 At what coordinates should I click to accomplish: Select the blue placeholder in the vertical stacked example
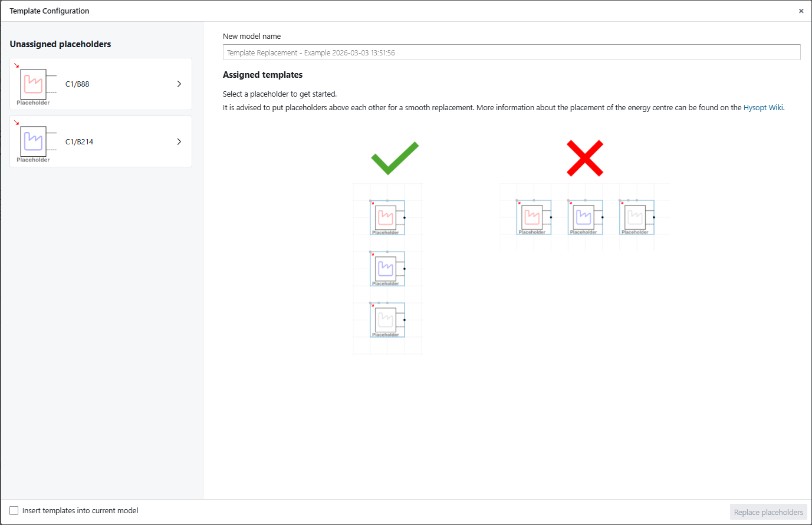(x=386, y=269)
